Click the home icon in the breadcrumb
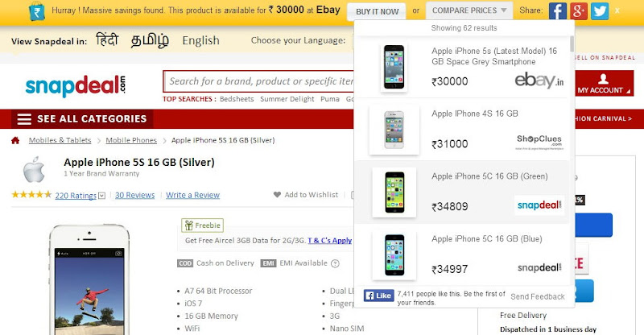This screenshot has height=335, width=644. tap(15, 140)
